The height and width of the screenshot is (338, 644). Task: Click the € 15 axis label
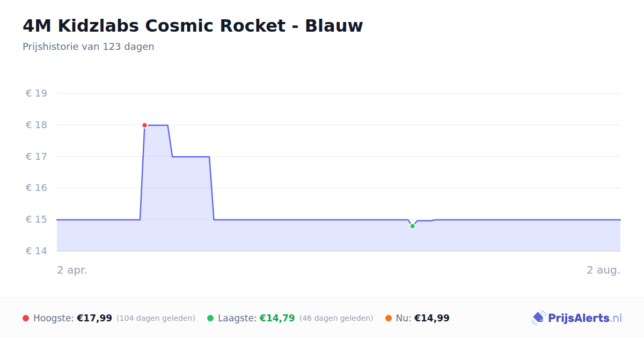(x=36, y=219)
